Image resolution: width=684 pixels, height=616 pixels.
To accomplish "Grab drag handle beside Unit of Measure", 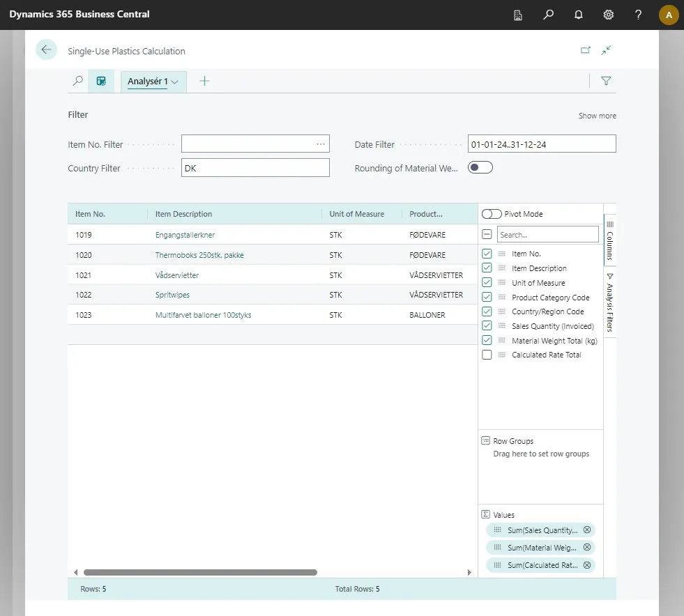I will point(501,282).
